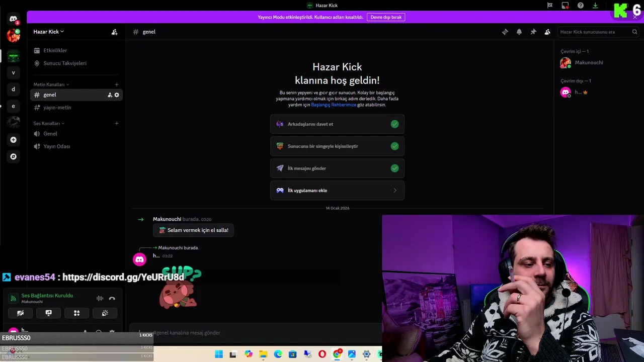The height and width of the screenshot is (362, 644).
Task: Open Task View from taskbar
Action: click(x=233, y=354)
